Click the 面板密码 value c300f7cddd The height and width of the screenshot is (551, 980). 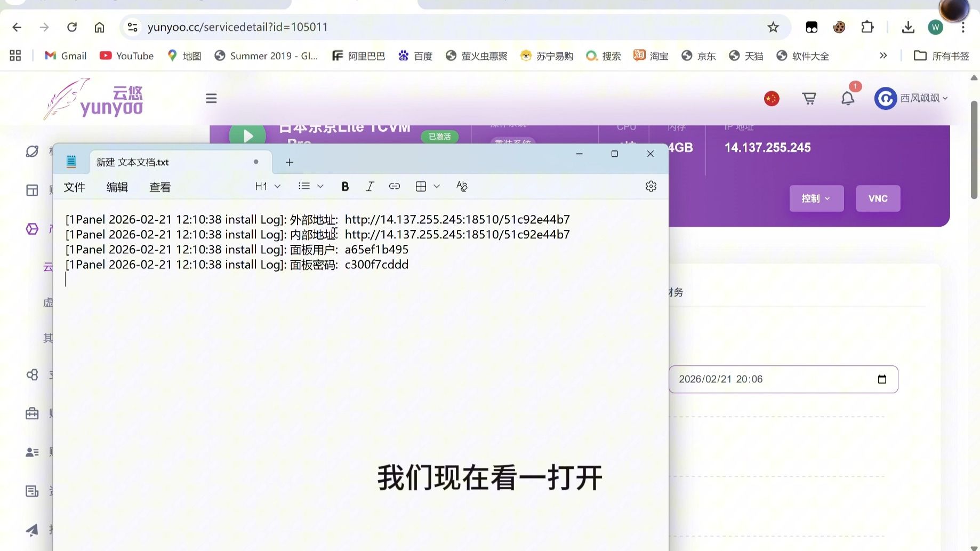pyautogui.click(x=376, y=265)
